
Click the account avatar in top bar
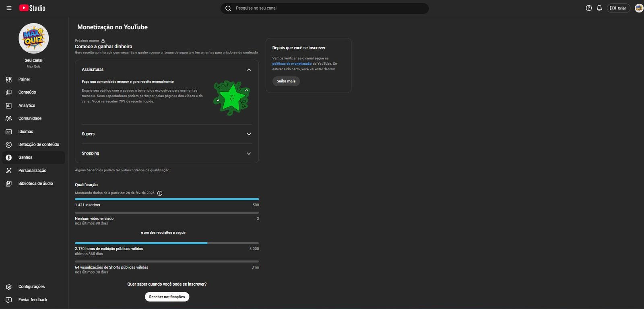click(639, 8)
